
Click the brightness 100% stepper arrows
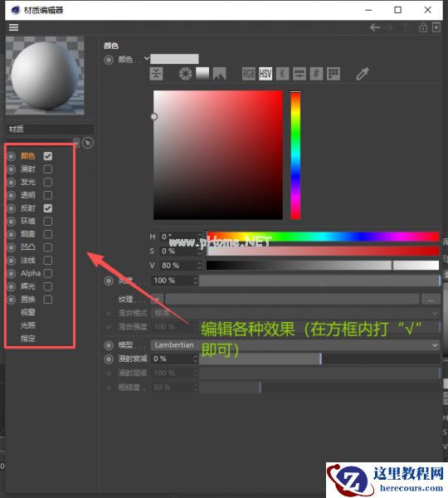point(196,281)
